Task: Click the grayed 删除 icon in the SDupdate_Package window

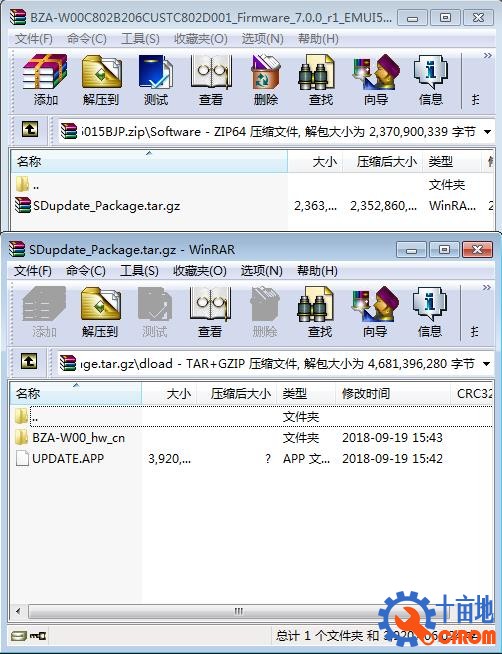Action: tap(265, 312)
